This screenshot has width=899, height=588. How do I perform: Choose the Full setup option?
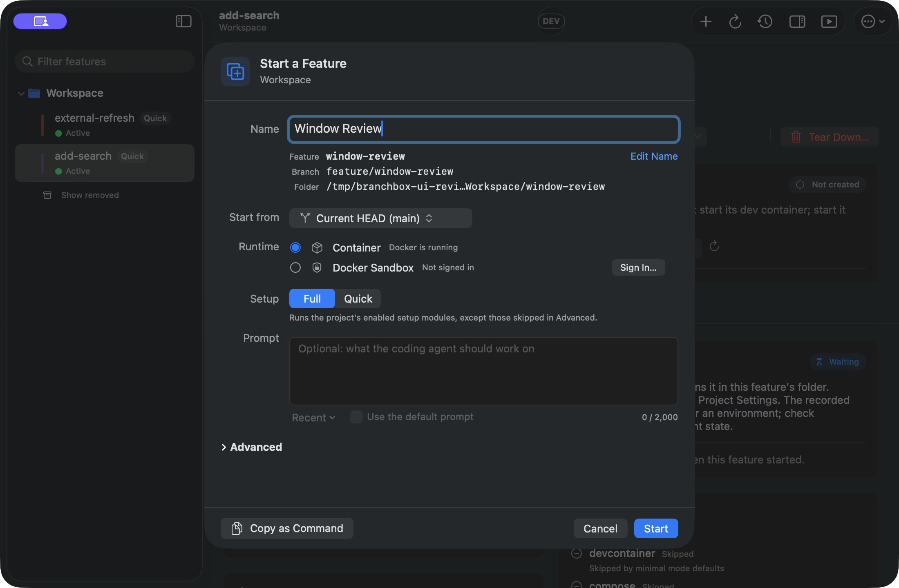click(x=312, y=298)
